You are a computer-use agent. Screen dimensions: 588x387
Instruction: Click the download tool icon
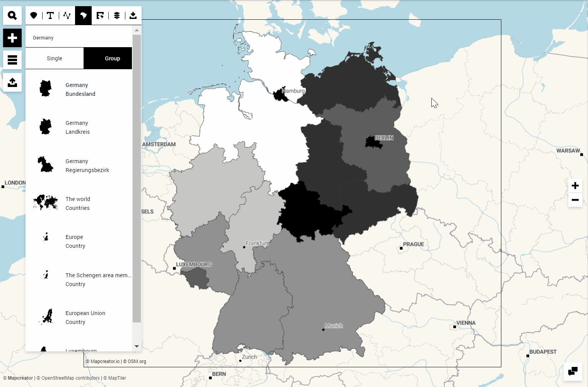point(133,15)
